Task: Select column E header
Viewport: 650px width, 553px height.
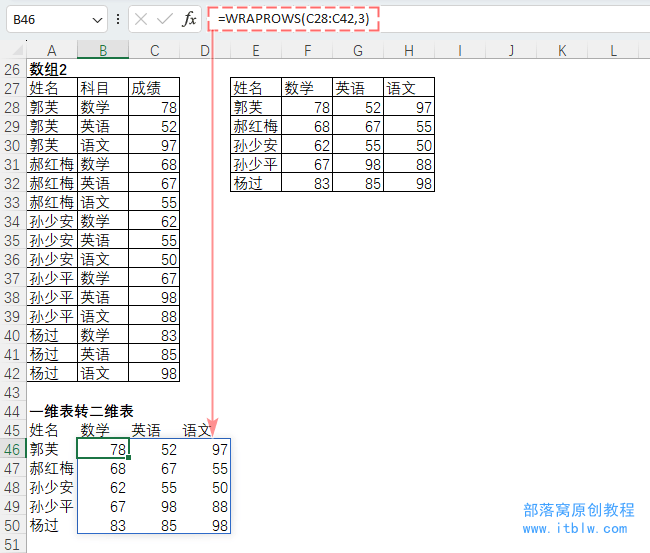Action: 256,50
